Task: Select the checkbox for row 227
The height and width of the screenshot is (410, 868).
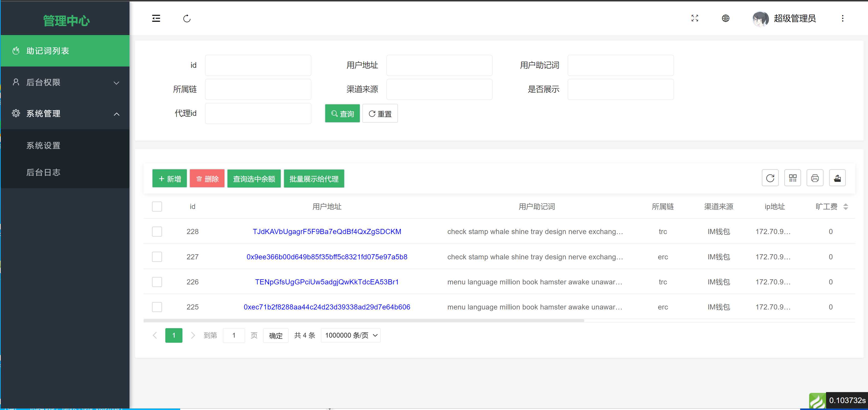Action: click(x=157, y=257)
